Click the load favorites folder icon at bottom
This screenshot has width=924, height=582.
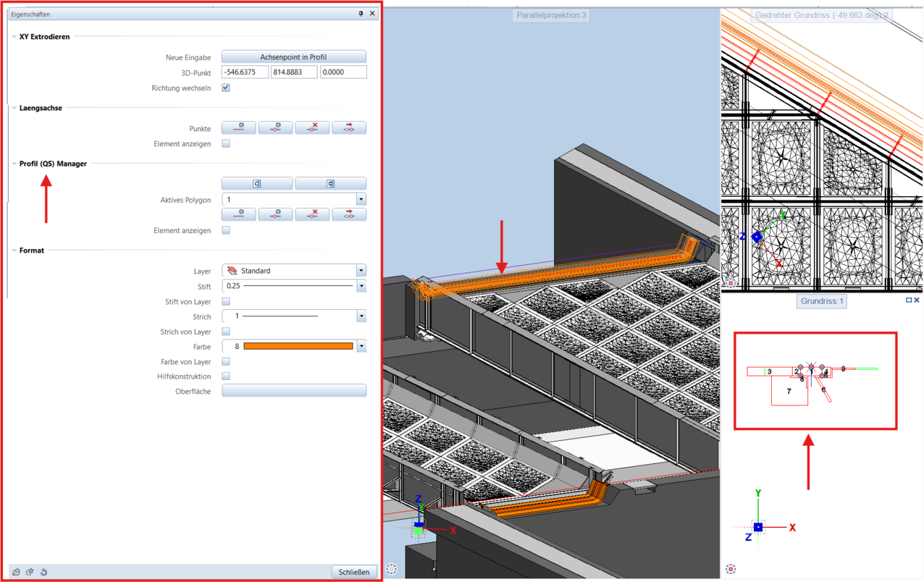click(x=16, y=572)
